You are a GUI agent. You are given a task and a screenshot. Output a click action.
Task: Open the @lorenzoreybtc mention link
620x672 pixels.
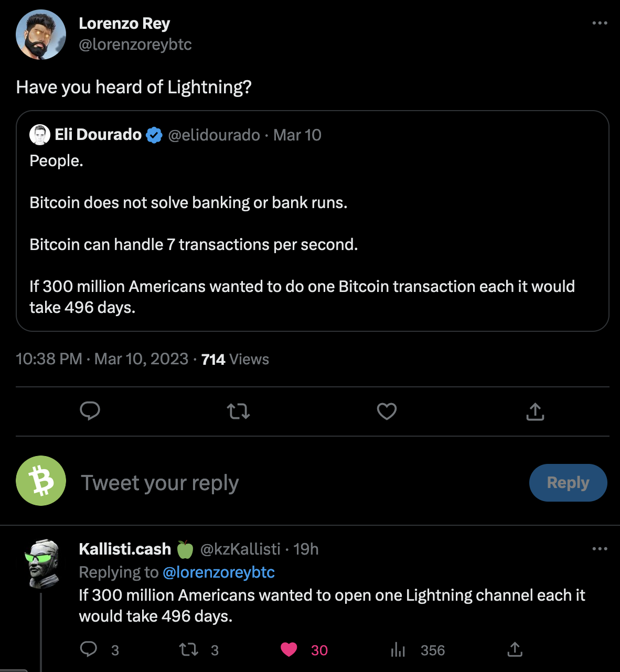click(219, 572)
